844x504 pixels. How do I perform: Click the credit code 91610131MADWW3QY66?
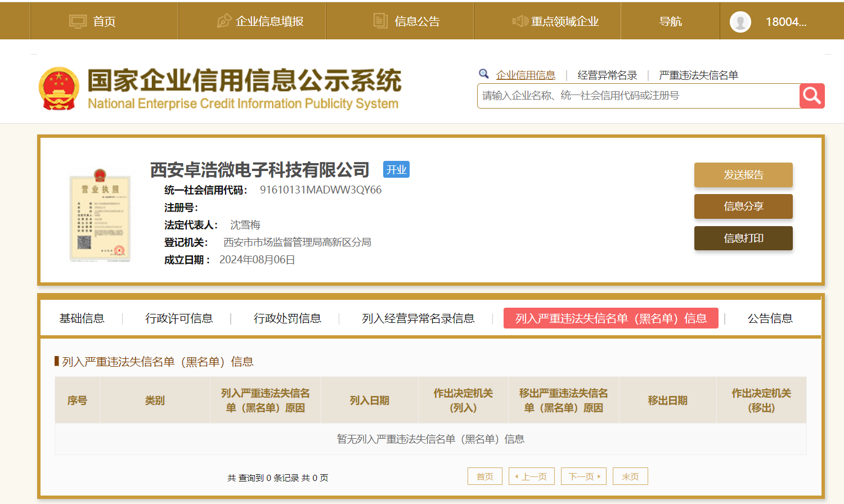321,190
